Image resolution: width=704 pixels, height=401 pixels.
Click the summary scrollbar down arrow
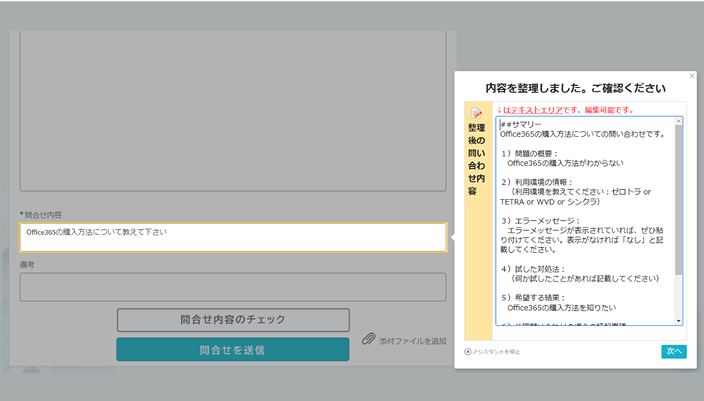coord(679,320)
